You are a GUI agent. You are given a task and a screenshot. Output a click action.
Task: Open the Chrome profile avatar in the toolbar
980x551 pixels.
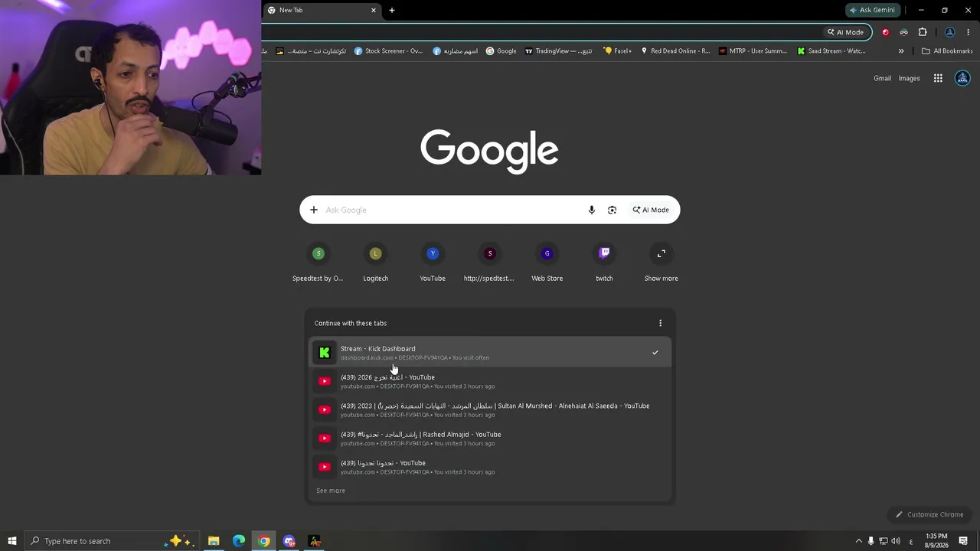pos(949,32)
